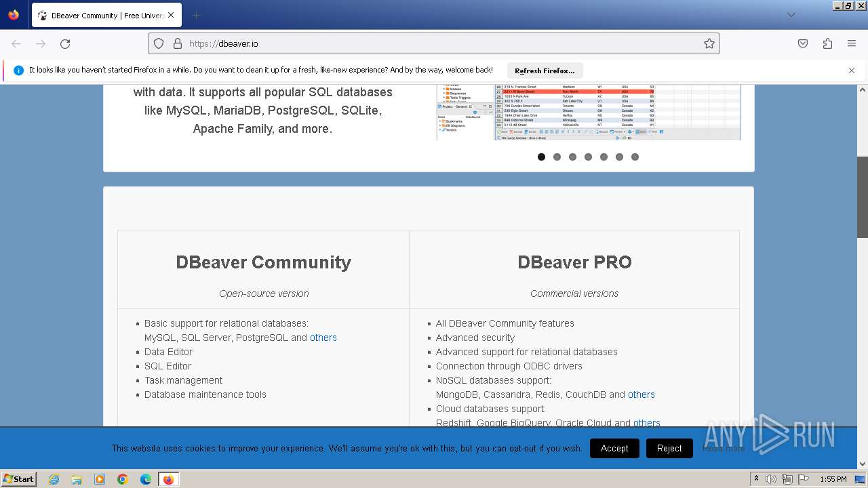This screenshot has width=868, height=488.
Task: Open the list all tabs dropdown arrow
Action: (x=791, y=15)
